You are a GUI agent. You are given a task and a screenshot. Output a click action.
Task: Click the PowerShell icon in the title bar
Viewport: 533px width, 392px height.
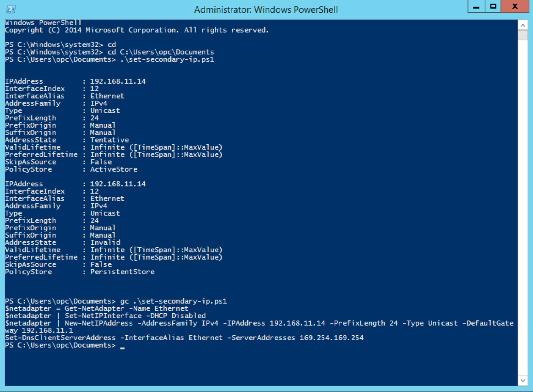[11, 8]
